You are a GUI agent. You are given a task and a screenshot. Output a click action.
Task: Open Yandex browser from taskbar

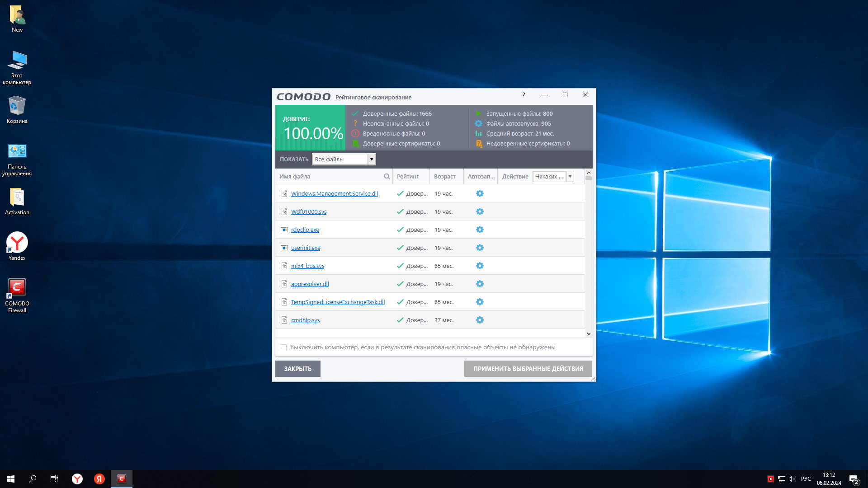(x=77, y=479)
